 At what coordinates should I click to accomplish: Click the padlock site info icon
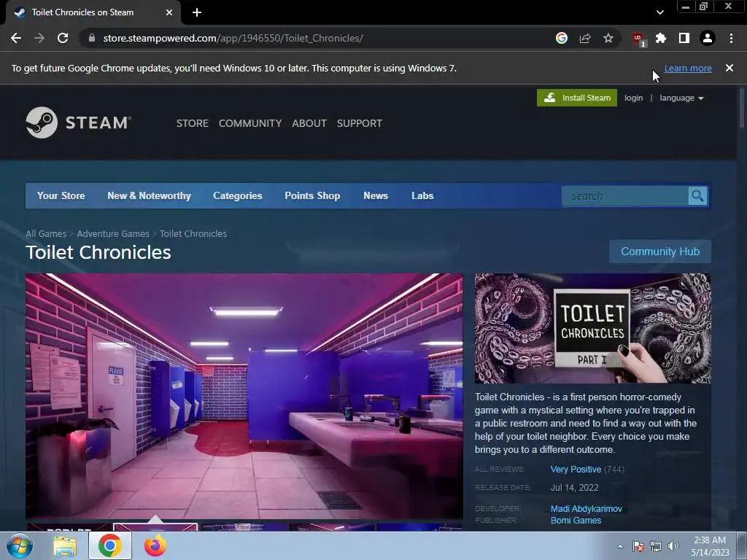point(92,38)
